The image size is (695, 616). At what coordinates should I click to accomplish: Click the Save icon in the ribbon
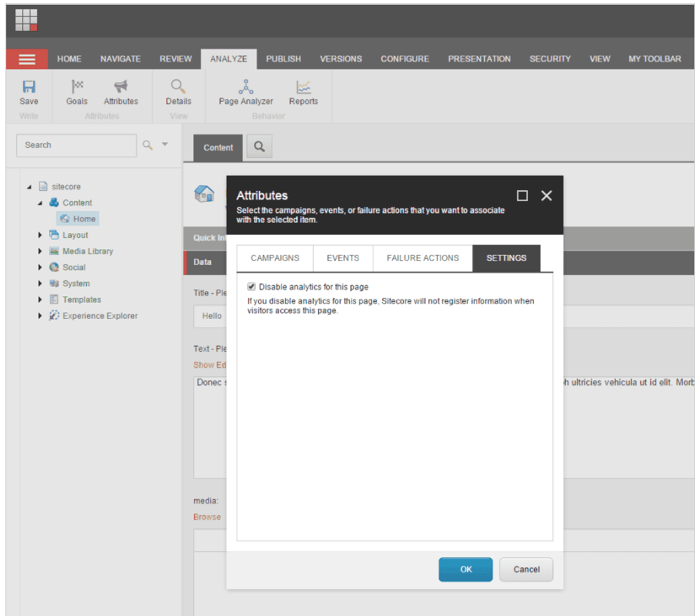pos(29,88)
